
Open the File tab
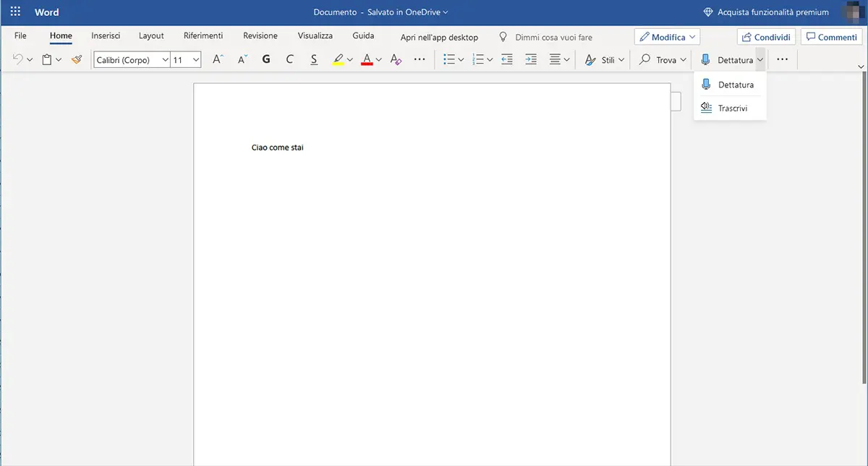20,35
